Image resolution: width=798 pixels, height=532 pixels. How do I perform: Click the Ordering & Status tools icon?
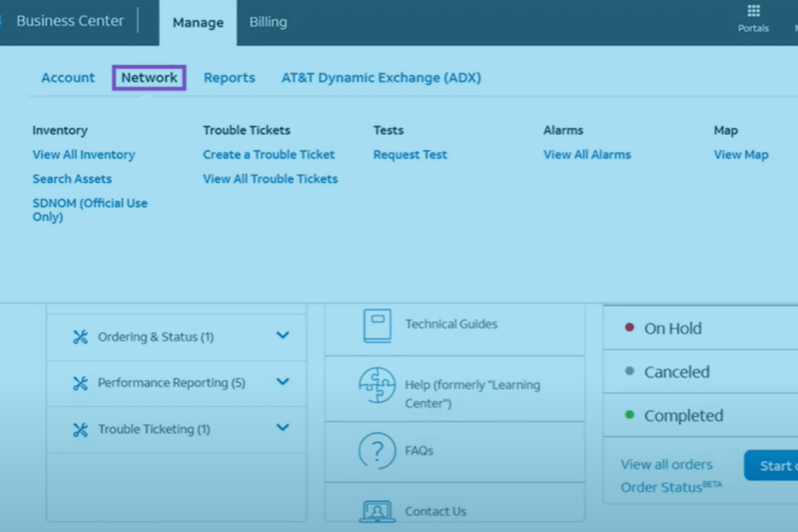[x=81, y=337]
